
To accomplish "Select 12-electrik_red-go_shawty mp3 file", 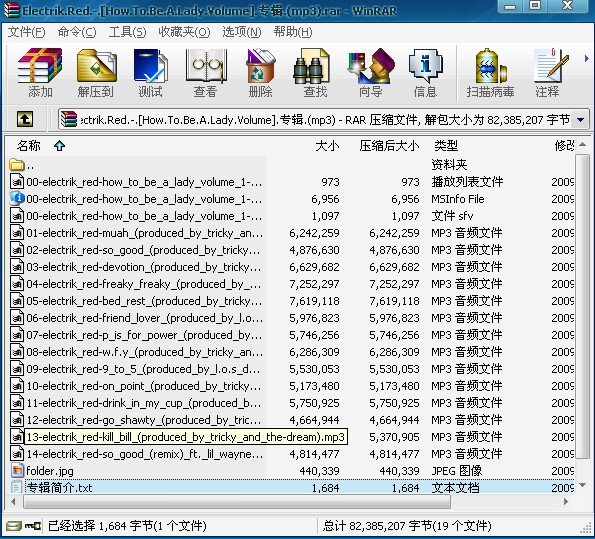I will coord(143,420).
